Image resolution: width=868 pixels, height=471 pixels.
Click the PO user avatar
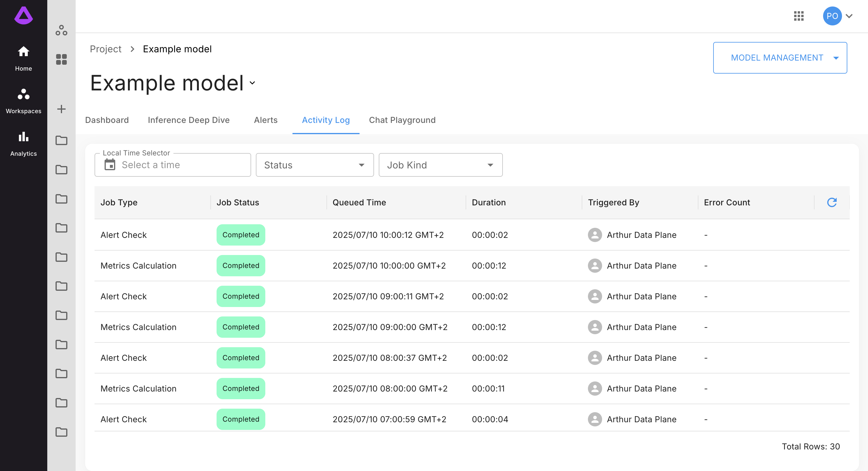tap(832, 16)
